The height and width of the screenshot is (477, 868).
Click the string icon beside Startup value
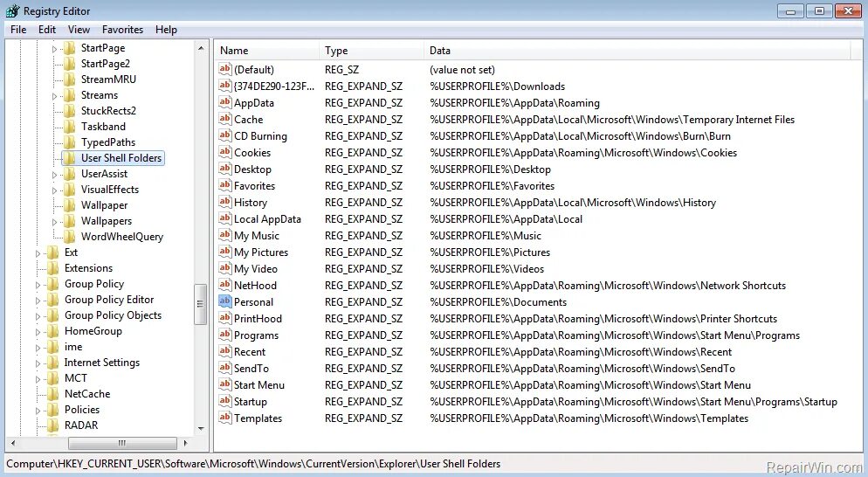pyautogui.click(x=224, y=401)
